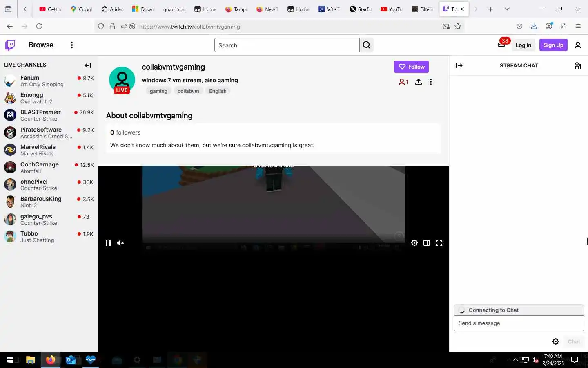Open the chat community users icon
Screen dimensions: 588x368
click(x=578, y=65)
